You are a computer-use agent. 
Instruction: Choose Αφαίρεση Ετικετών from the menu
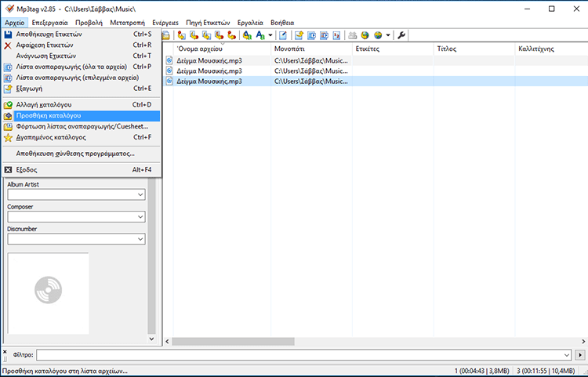82,45
